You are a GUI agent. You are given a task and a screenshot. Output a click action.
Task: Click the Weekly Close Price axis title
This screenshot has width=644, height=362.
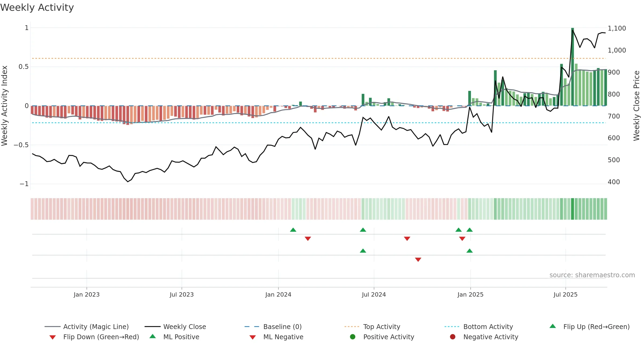636,106
